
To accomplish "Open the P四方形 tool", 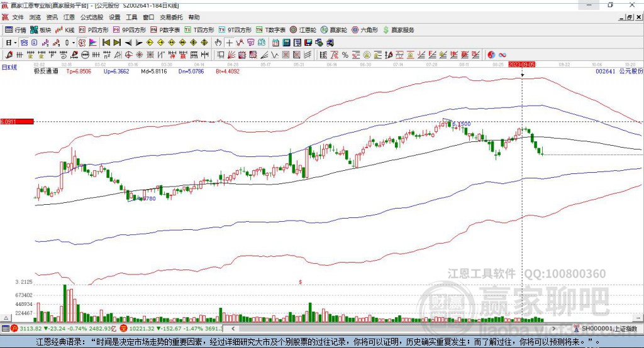I will click(x=94, y=30).
